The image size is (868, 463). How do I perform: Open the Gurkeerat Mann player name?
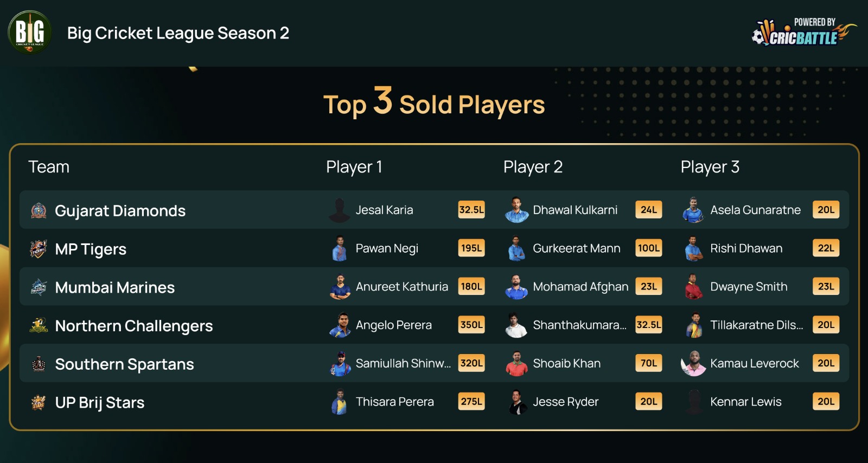(577, 248)
